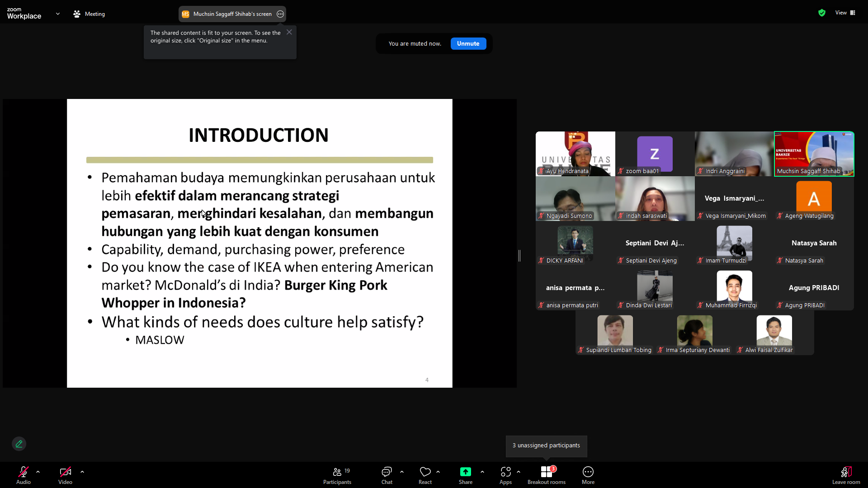Image resolution: width=868 pixels, height=488 pixels.
Task: Select the zoom baa01 participant tile
Action: (x=655, y=154)
